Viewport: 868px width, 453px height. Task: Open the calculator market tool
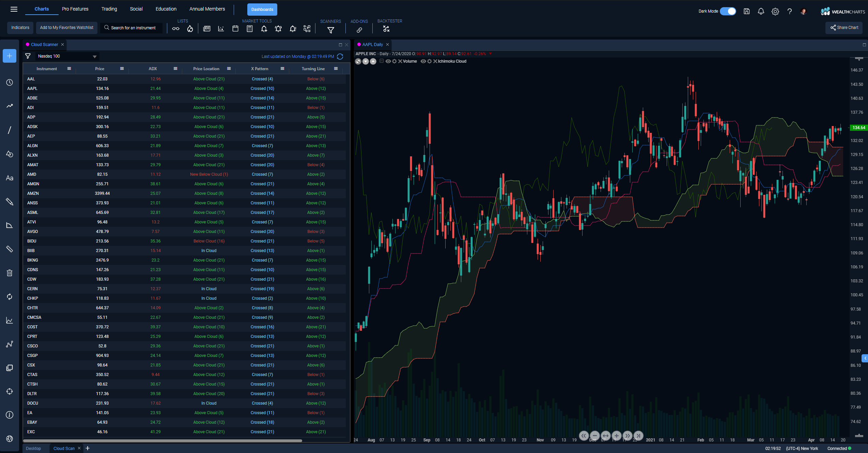coord(250,29)
